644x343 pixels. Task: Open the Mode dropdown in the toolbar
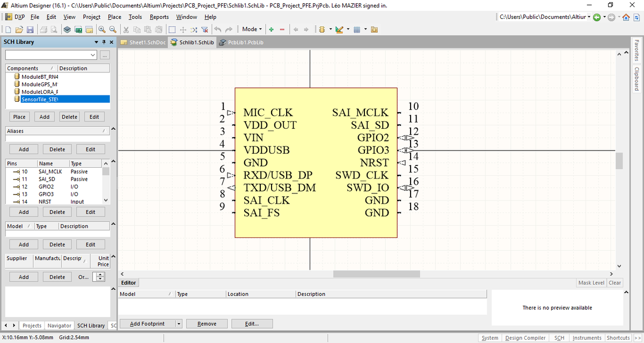(252, 29)
